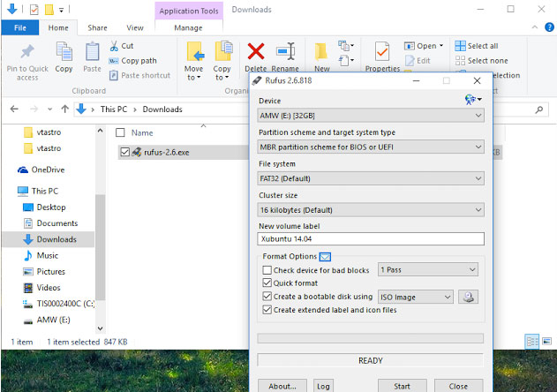Click the Delete red X icon
557x392 pixels.
coord(256,51)
